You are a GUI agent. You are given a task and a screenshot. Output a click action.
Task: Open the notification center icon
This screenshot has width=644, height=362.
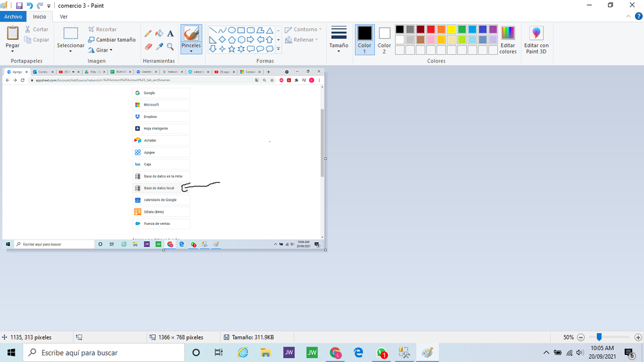coord(630,353)
